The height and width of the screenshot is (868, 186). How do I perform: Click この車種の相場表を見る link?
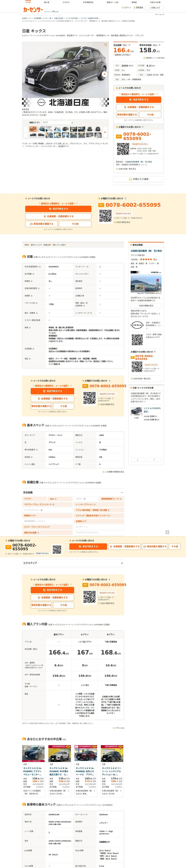click(x=113, y=472)
